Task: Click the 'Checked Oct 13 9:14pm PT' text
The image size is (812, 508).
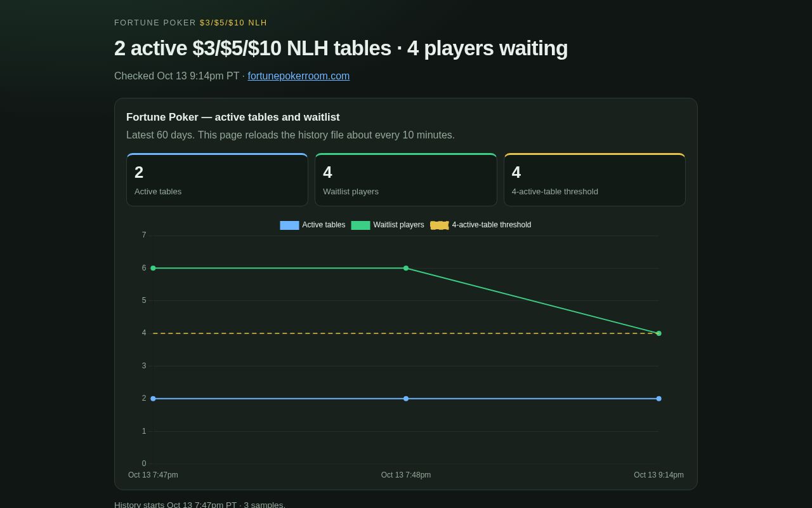Action: point(177,76)
